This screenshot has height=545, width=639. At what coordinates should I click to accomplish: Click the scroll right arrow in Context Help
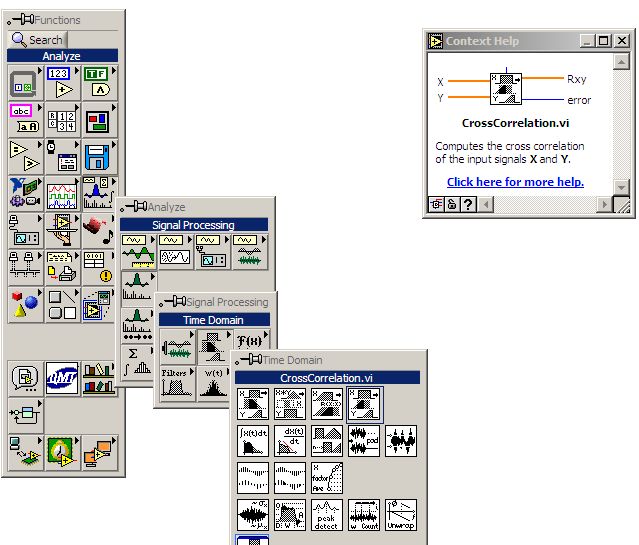pyautogui.click(x=605, y=204)
